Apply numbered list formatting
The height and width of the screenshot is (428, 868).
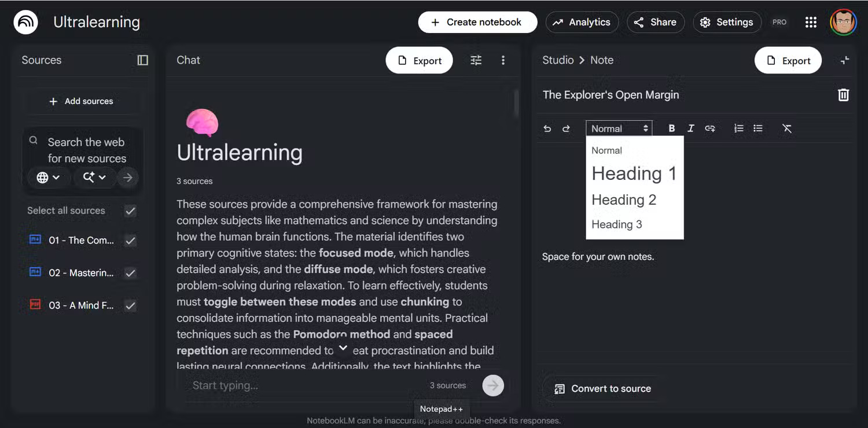pos(738,128)
